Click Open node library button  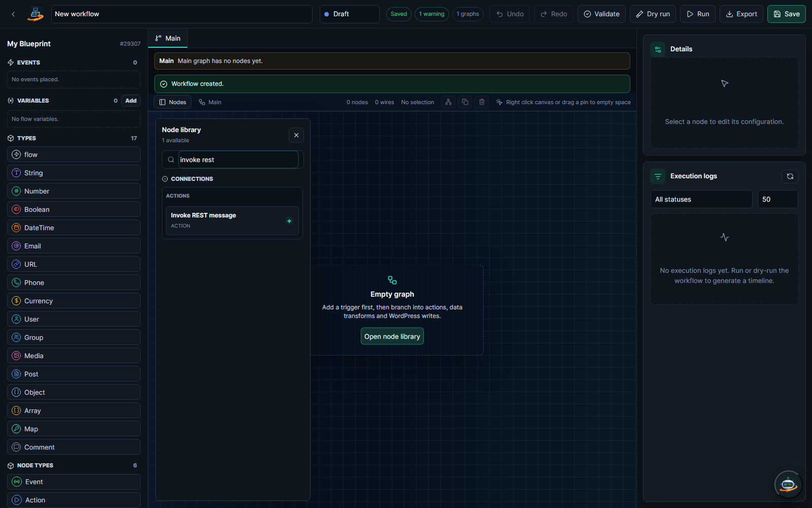pos(392,336)
